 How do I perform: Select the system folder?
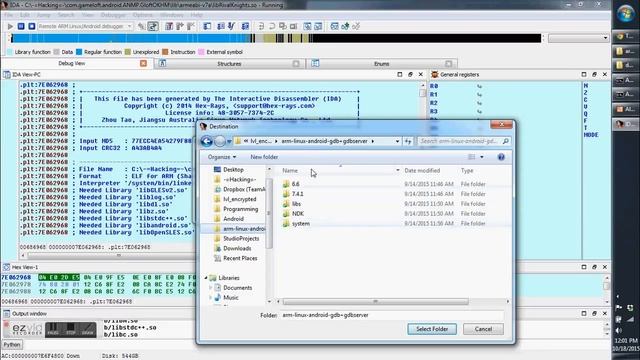(301, 224)
